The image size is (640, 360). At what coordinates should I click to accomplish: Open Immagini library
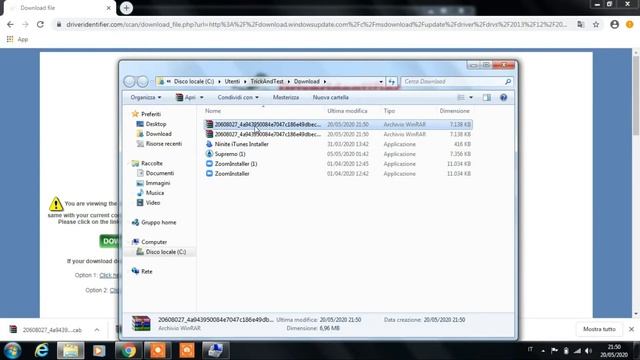click(x=158, y=183)
